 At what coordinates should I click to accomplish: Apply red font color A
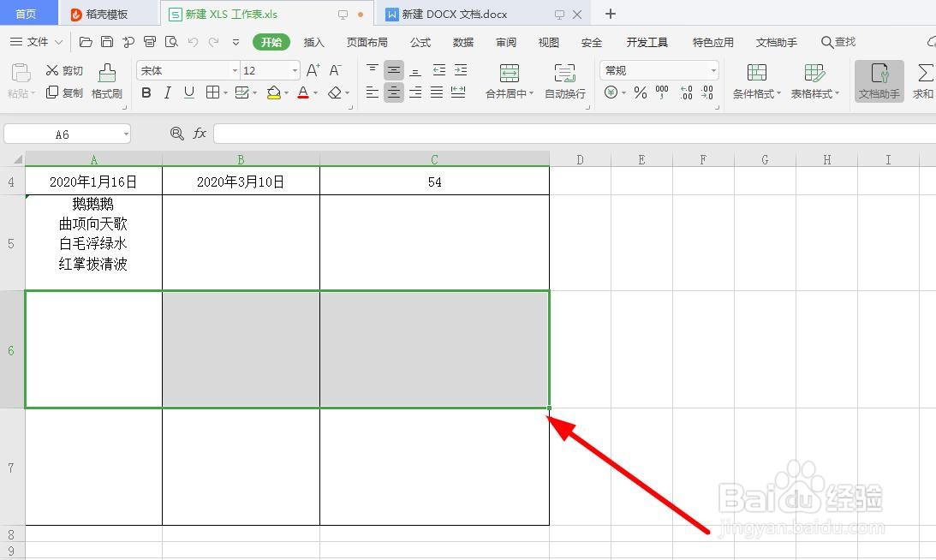tap(303, 92)
